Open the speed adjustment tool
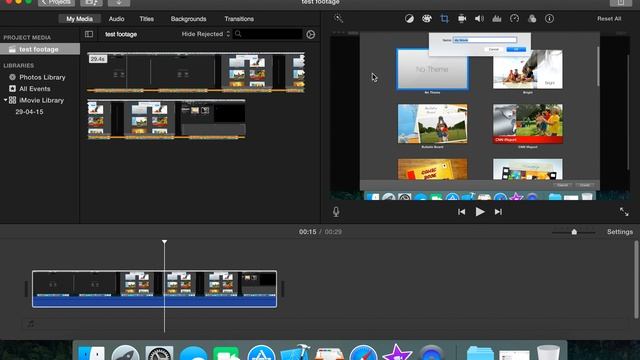640x360 pixels. click(x=514, y=19)
